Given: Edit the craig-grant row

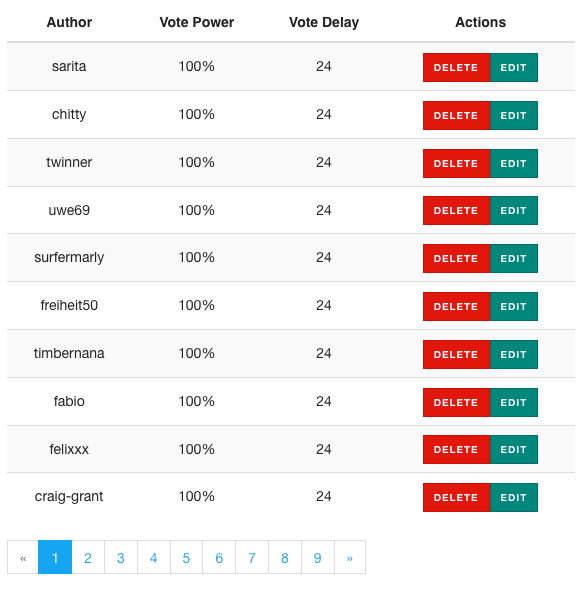Looking at the screenshot, I should pos(514,498).
